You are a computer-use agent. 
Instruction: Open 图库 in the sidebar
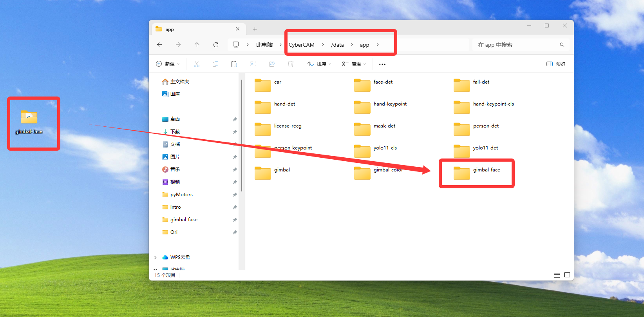tap(171, 94)
